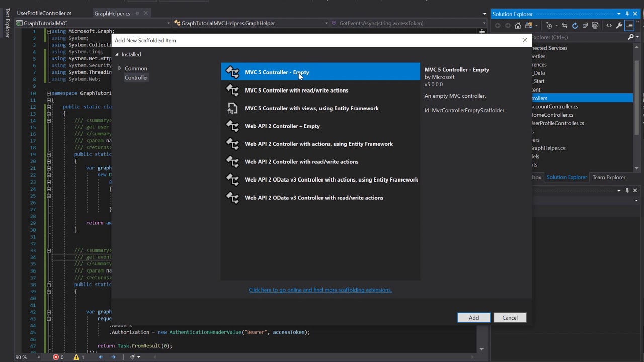This screenshot has width=644, height=362.
Task: Close the Add New Scaffolded Item dialog
Action: coord(525,40)
